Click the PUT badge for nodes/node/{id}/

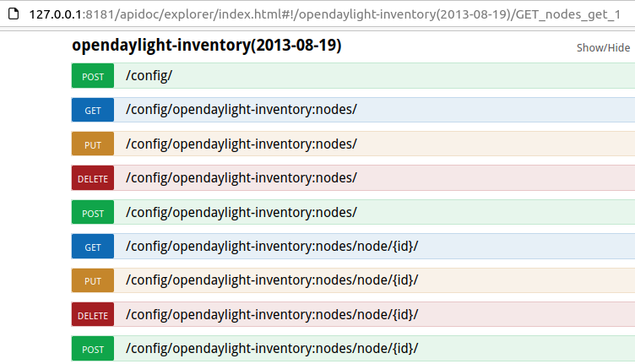click(93, 280)
